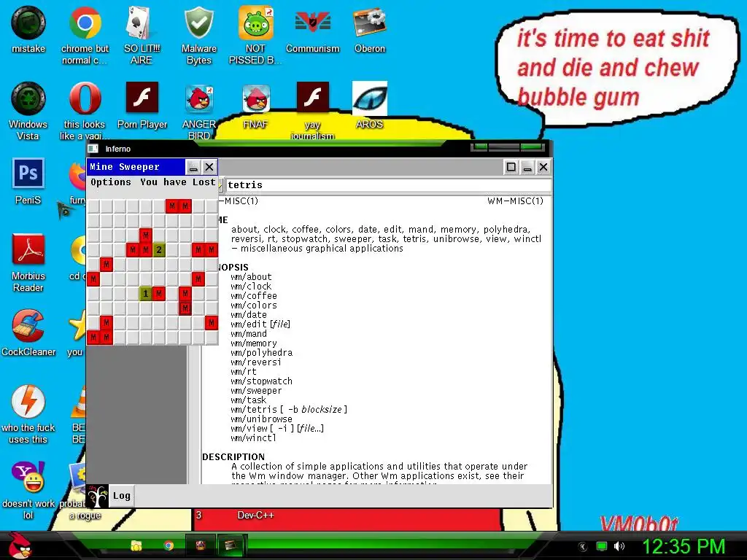Launch Chrome from the taskbar
The width and height of the screenshot is (747, 560).
click(169, 545)
